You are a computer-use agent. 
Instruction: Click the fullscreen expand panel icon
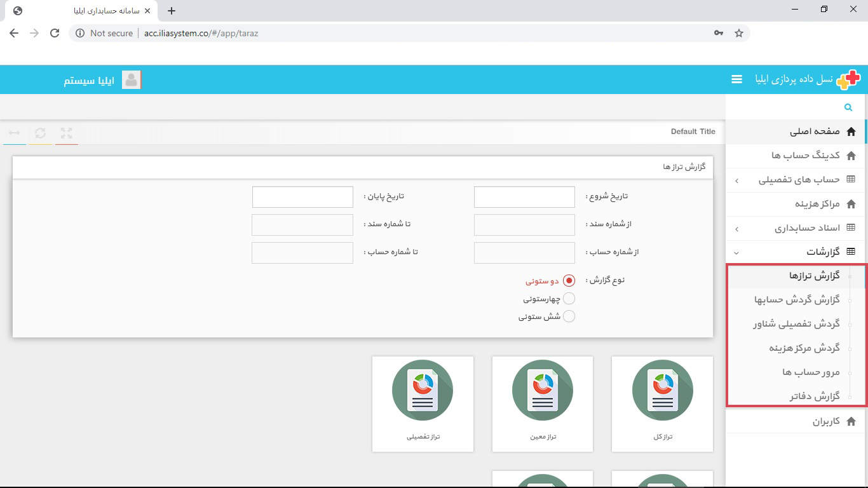pyautogui.click(x=66, y=133)
